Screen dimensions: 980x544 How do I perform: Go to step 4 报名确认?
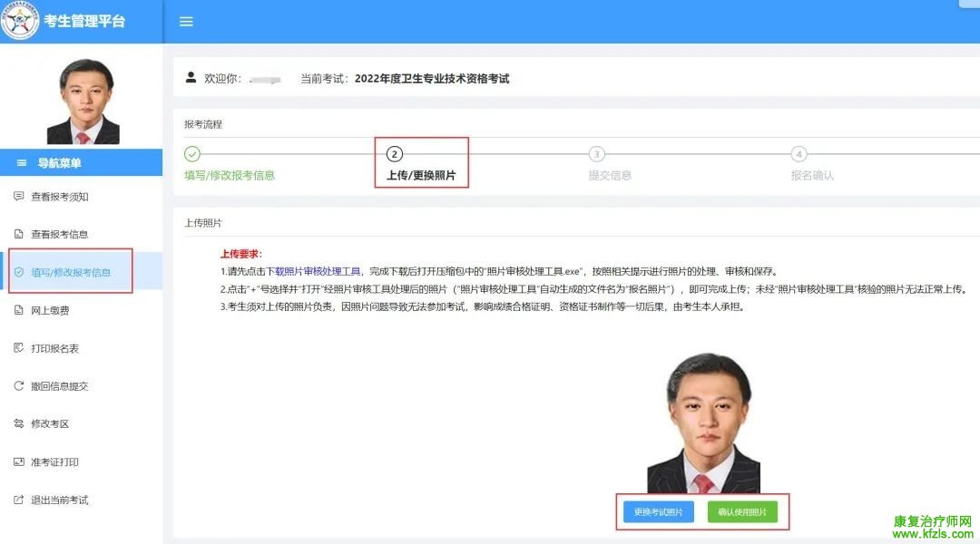(x=811, y=164)
